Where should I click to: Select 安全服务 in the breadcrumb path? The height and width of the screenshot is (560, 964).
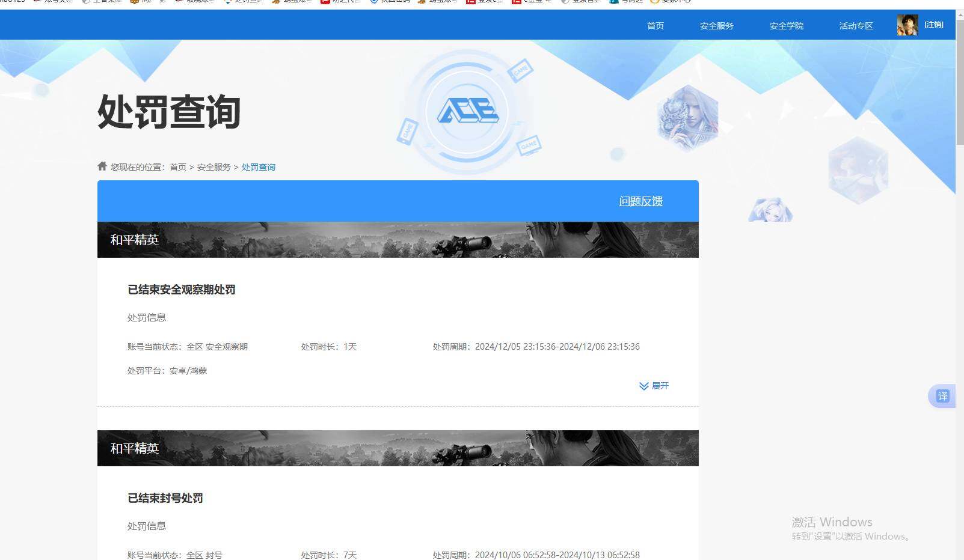(x=213, y=166)
